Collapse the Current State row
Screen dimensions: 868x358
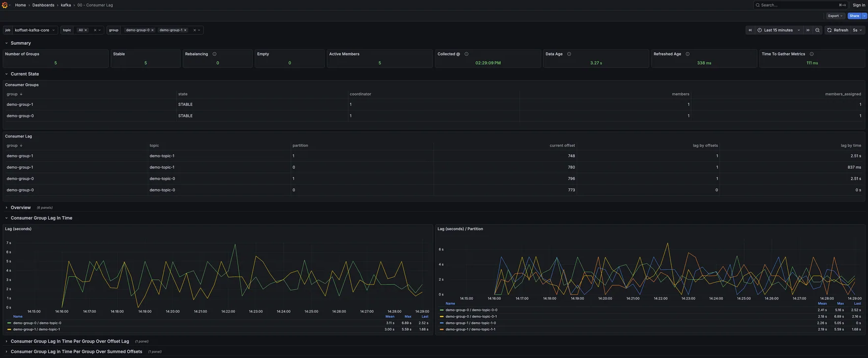6,74
